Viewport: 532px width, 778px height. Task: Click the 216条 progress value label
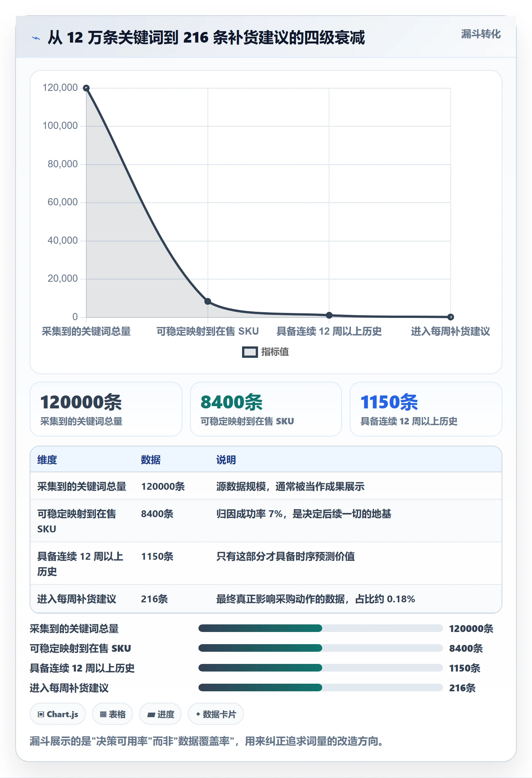pos(462,687)
